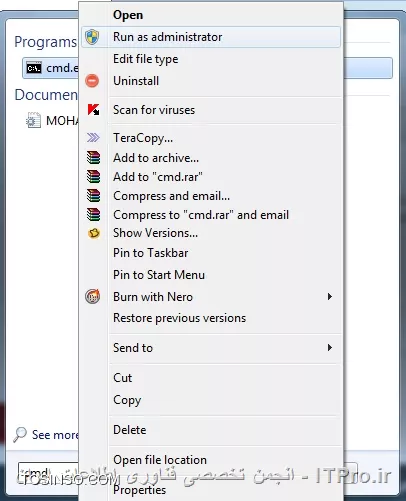Expand the Burn with Nero submenu arrow
The height and width of the screenshot is (501, 406).
[330, 296]
